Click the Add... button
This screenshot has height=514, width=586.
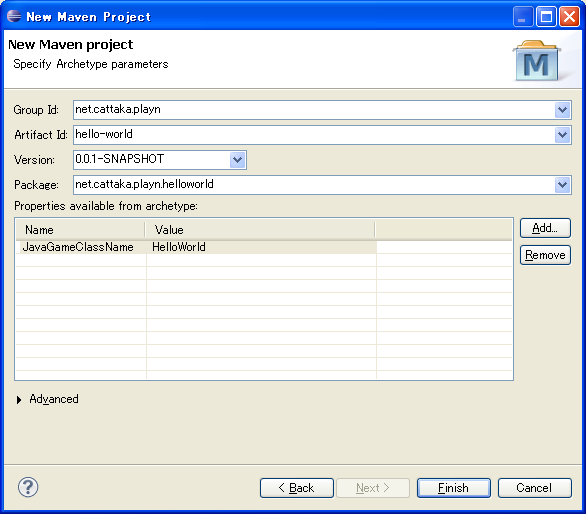pos(545,228)
